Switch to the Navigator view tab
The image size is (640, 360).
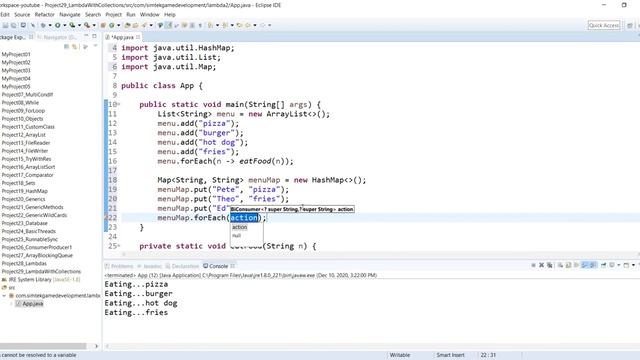57,37
